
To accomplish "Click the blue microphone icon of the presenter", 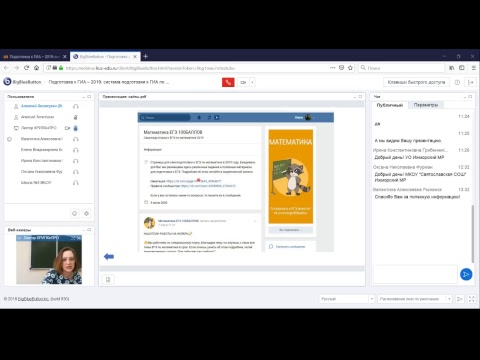I will (76, 128).
